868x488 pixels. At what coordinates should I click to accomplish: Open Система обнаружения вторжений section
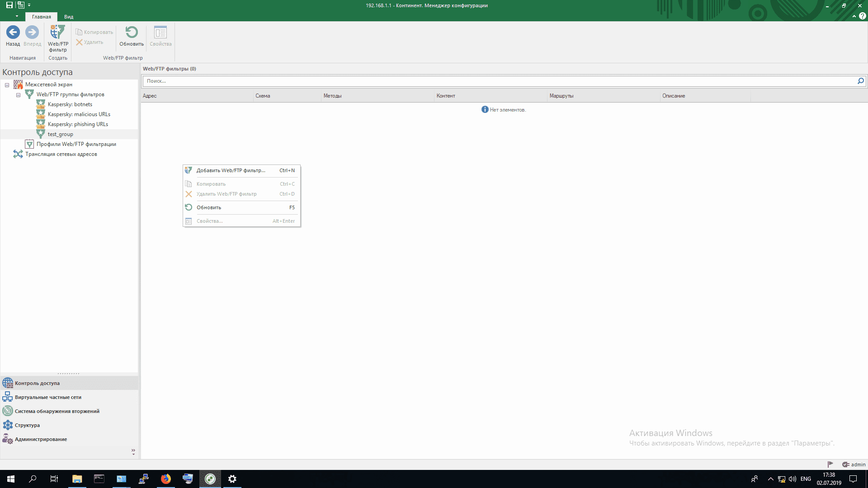(57, 411)
